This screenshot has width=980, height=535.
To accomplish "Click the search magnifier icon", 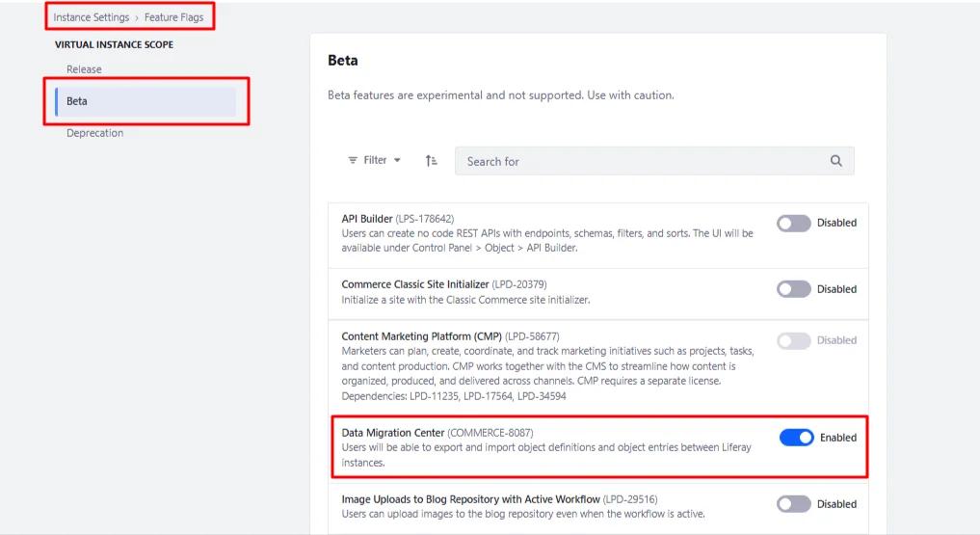I will (x=835, y=161).
